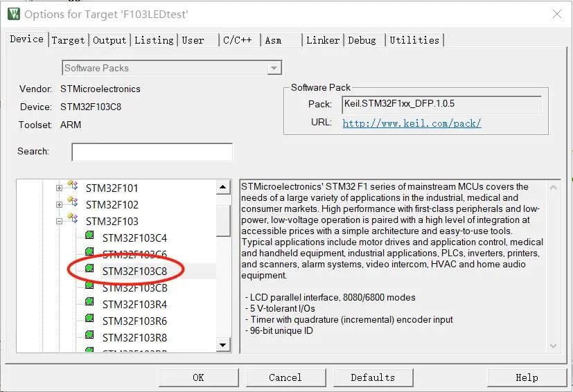Click description pane scroll up arrow
This screenshot has width=573, height=392.
[554, 188]
